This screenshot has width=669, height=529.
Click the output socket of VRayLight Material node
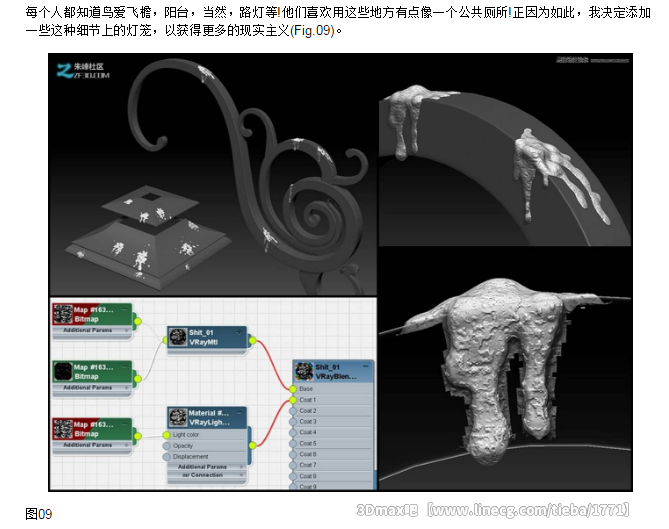click(x=253, y=445)
